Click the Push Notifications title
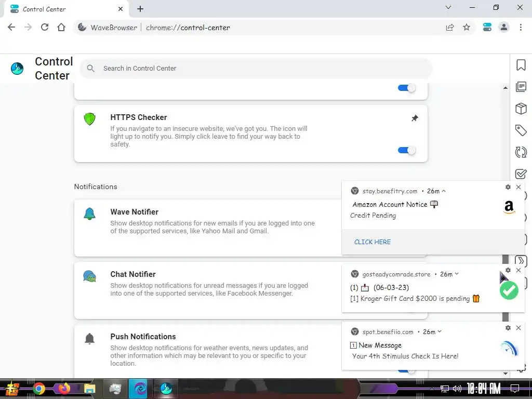This screenshot has height=399, width=532. 143,337
